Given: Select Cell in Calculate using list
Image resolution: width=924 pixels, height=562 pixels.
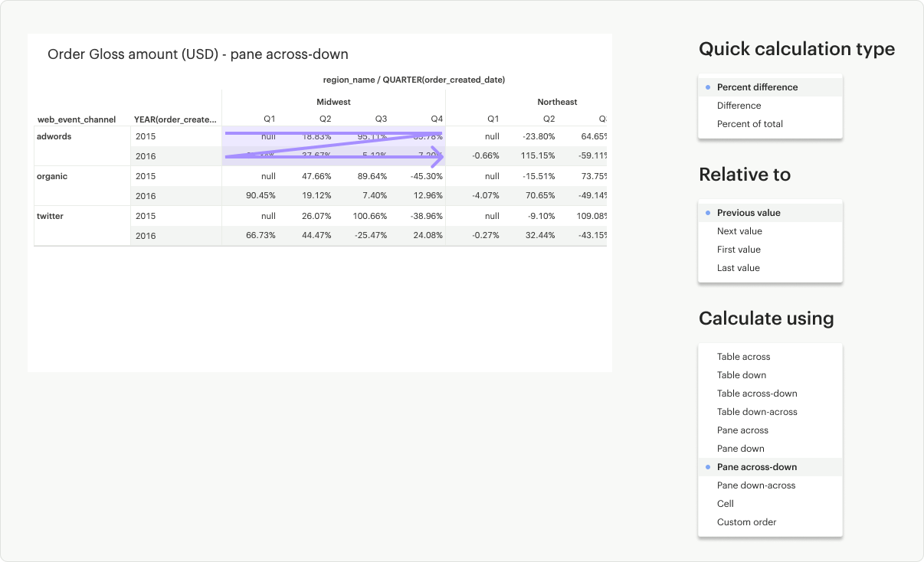Looking at the screenshot, I should 725,504.
